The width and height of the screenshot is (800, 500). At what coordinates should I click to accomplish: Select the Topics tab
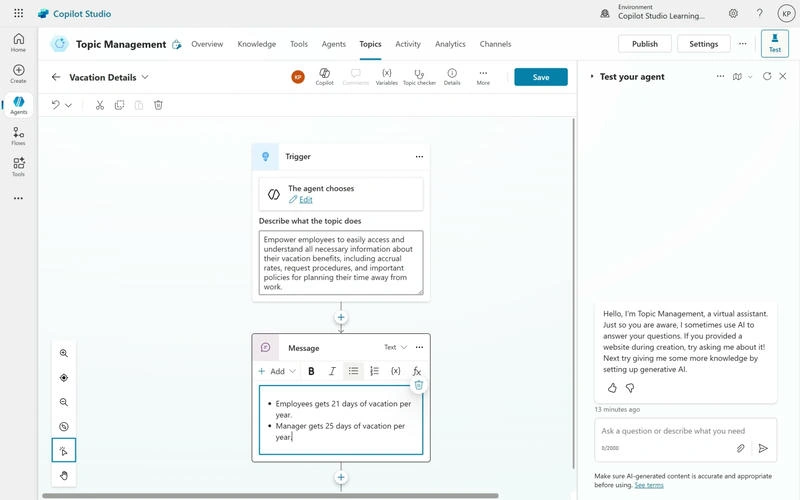coord(370,44)
